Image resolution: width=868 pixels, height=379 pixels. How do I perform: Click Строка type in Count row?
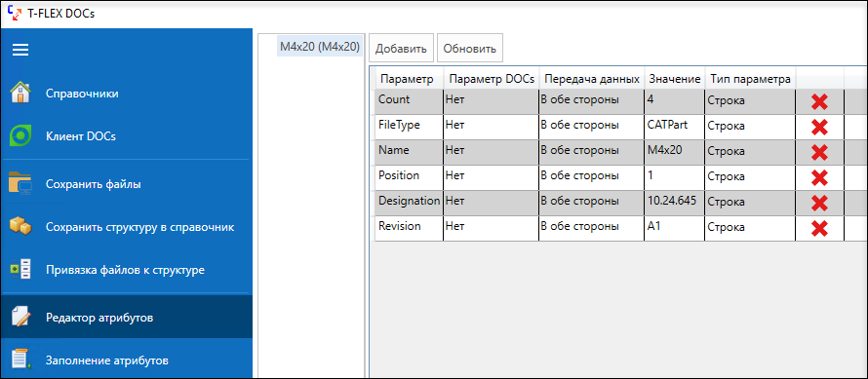(751, 101)
